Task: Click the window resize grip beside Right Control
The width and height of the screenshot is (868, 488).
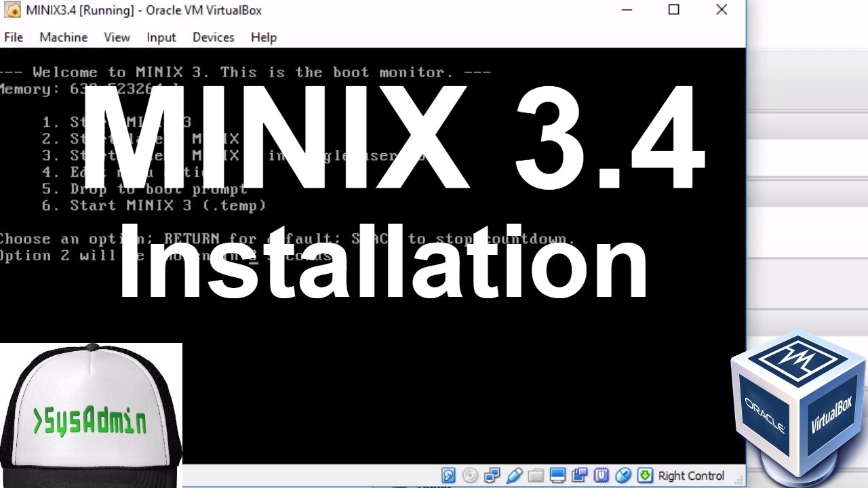Action: (738, 479)
